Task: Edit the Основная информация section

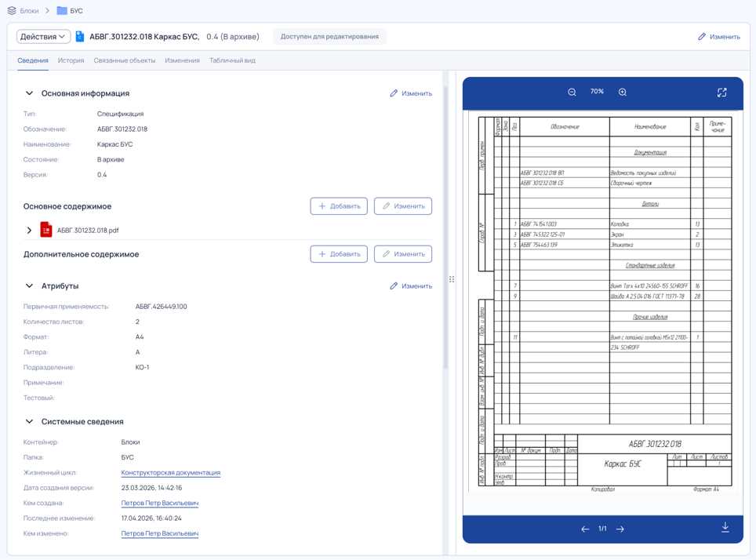Action: click(x=411, y=93)
